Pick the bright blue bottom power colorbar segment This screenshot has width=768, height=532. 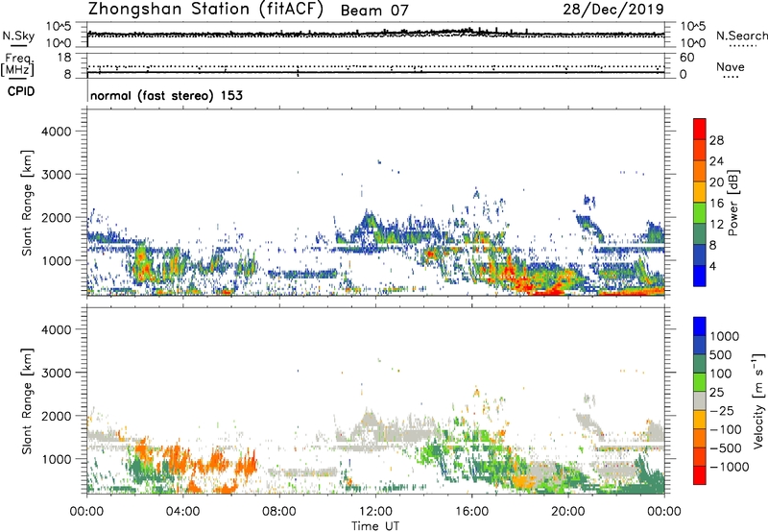700,277
